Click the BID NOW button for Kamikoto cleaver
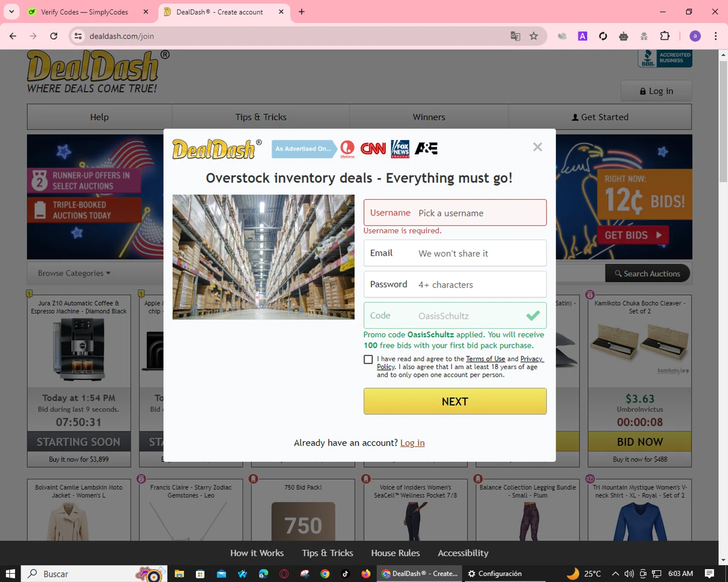The width and height of the screenshot is (728, 582). (640, 442)
